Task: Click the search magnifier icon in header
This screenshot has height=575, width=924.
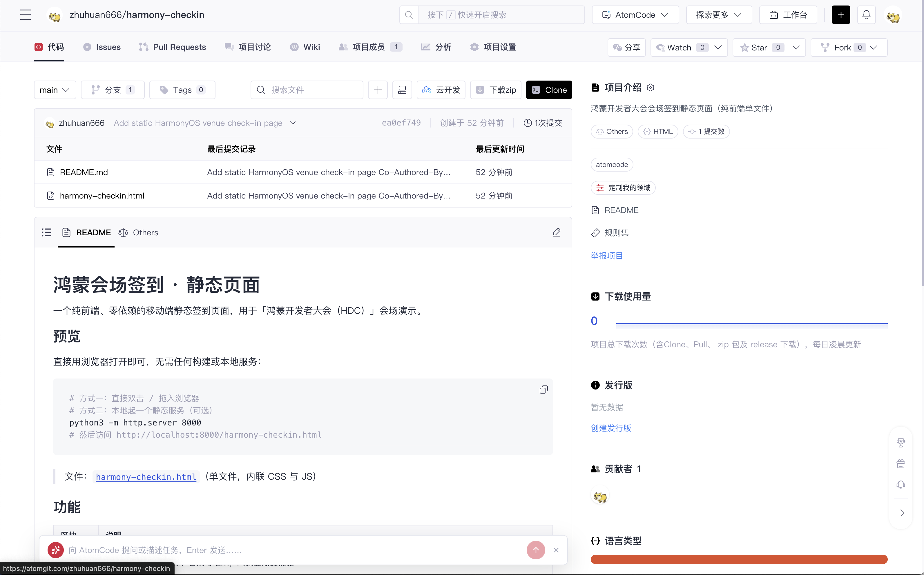Action: 409,15
